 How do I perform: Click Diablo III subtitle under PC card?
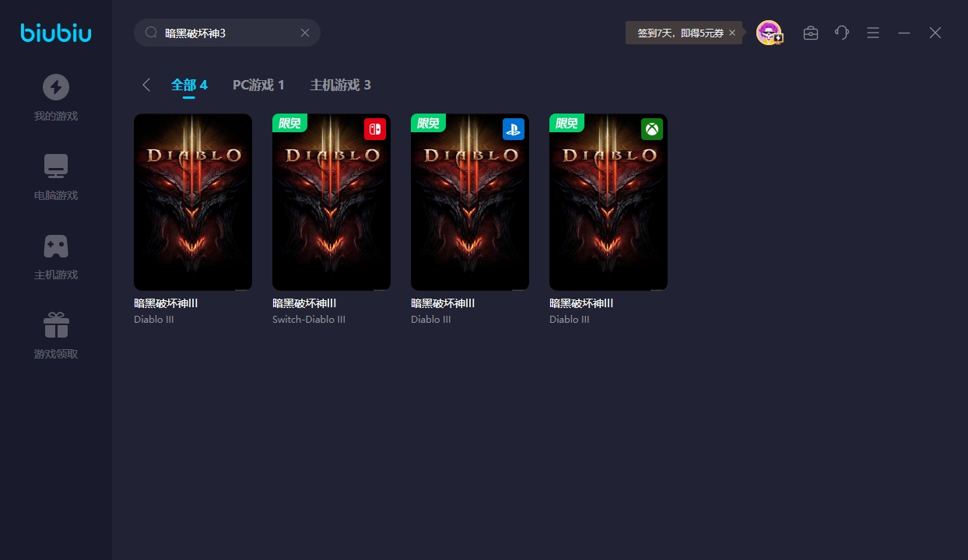point(154,320)
